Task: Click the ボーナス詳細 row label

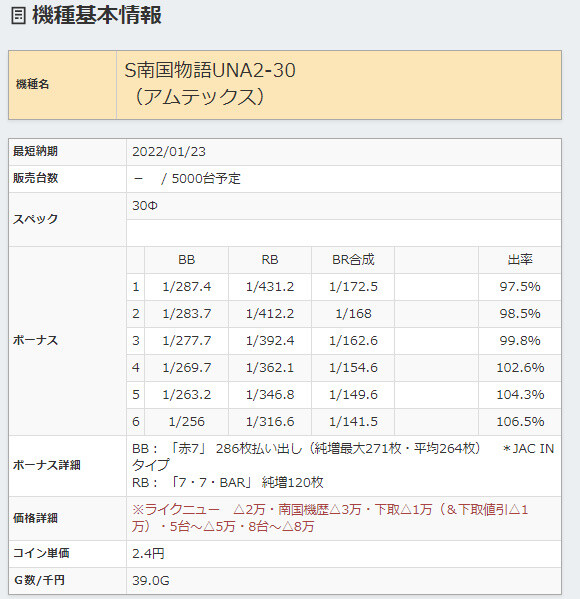Action: [x=47, y=465]
